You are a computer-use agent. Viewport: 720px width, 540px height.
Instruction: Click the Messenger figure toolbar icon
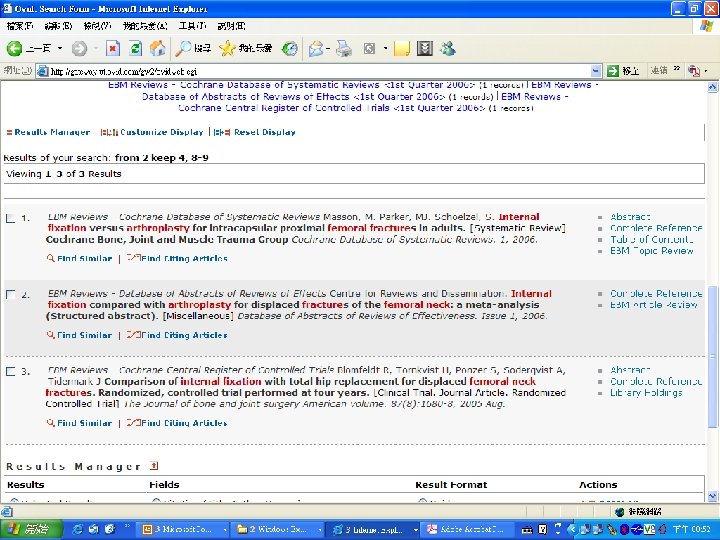coord(448,48)
